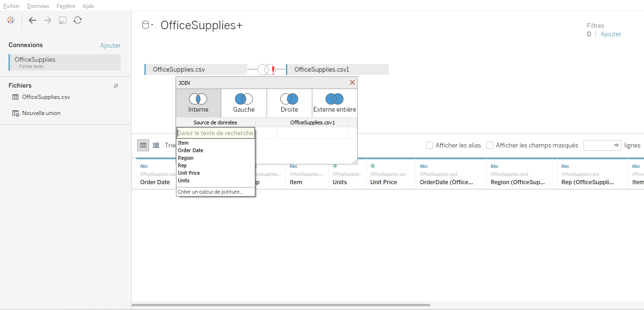Click the save workbook icon

tap(62, 20)
